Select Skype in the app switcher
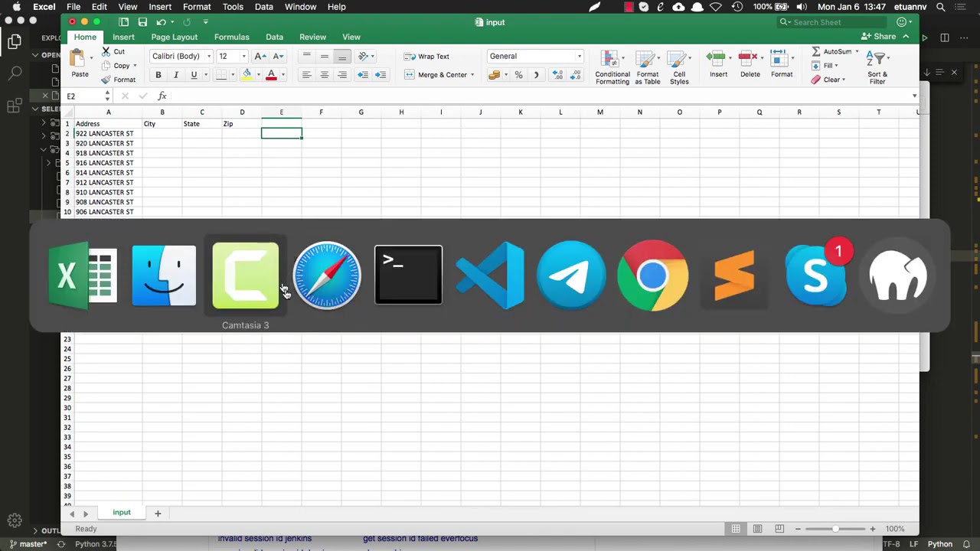Viewport: 980px width, 551px height. 816,275
